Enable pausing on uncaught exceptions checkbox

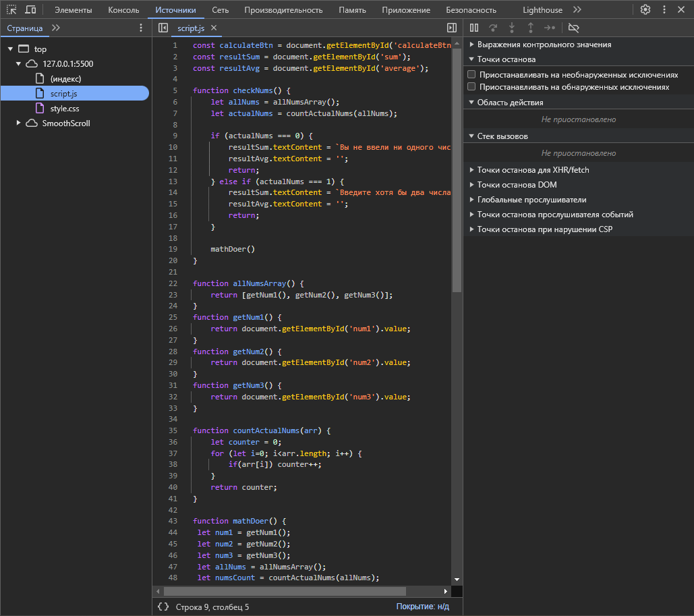click(472, 75)
